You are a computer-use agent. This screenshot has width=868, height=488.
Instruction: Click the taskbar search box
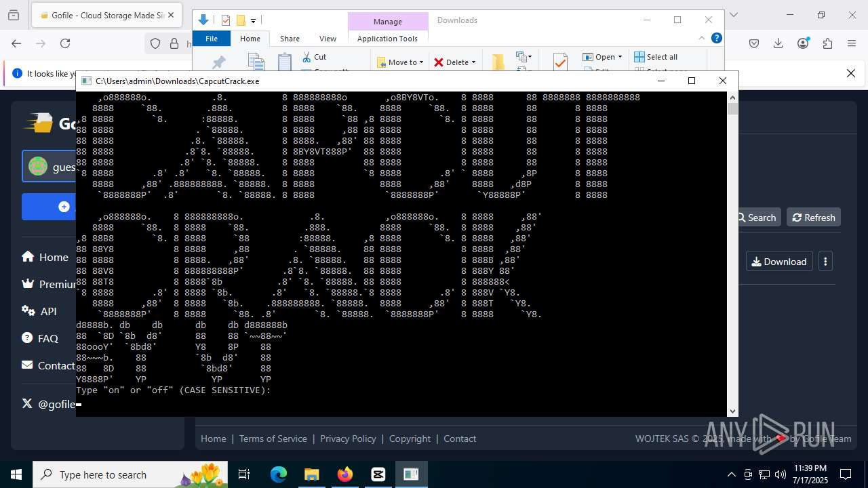pyautogui.click(x=131, y=474)
